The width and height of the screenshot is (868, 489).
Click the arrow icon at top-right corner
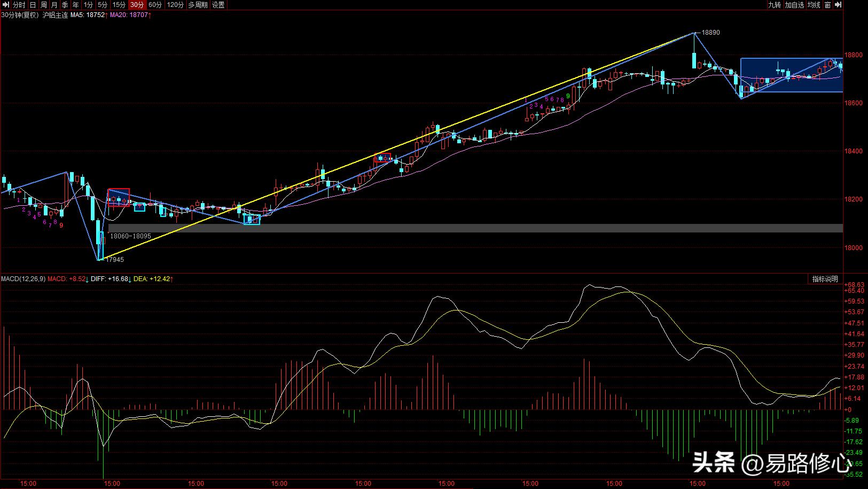pos(838,5)
